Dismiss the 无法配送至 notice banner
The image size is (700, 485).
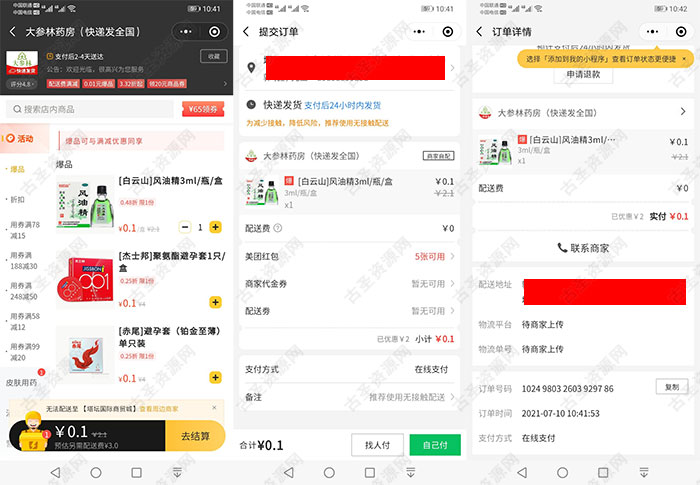point(214,408)
